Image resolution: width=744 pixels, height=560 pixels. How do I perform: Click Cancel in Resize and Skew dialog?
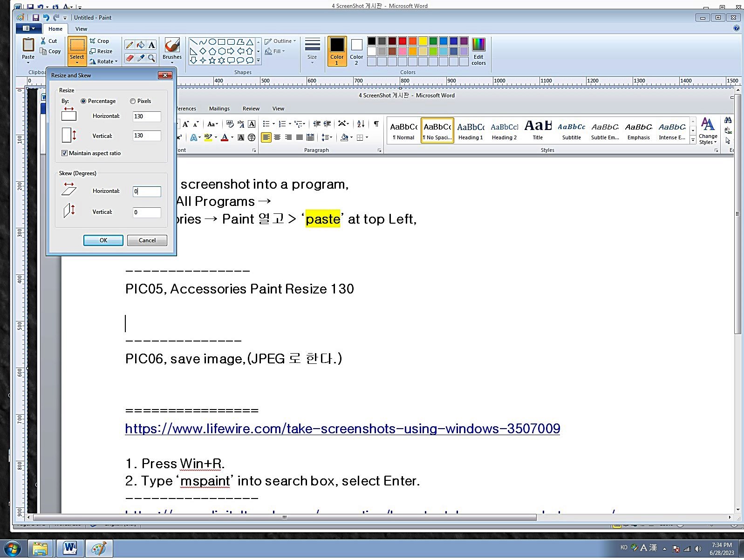tap(147, 240)
